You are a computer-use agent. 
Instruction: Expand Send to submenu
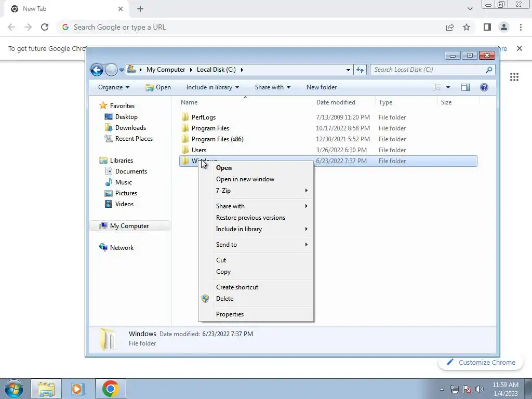coord(256,245)
